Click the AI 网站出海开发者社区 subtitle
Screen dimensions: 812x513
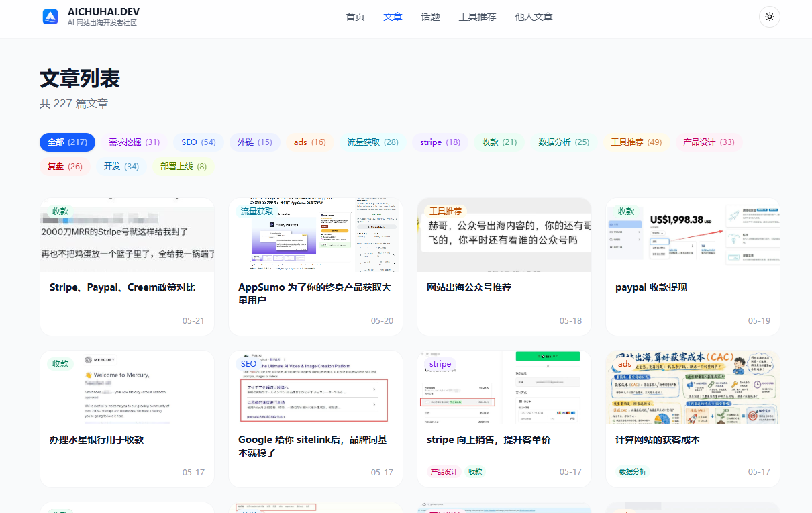pyautogui.click(x=102, y=23)
